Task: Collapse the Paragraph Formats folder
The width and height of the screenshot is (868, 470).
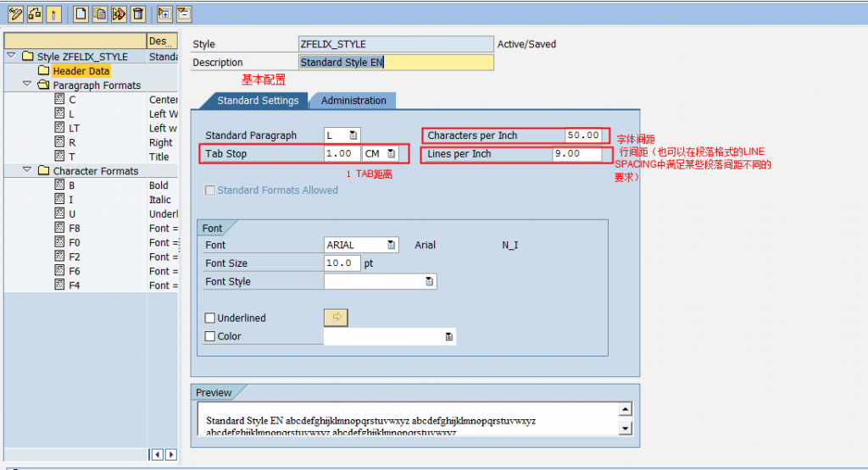Action: [27, 84]
